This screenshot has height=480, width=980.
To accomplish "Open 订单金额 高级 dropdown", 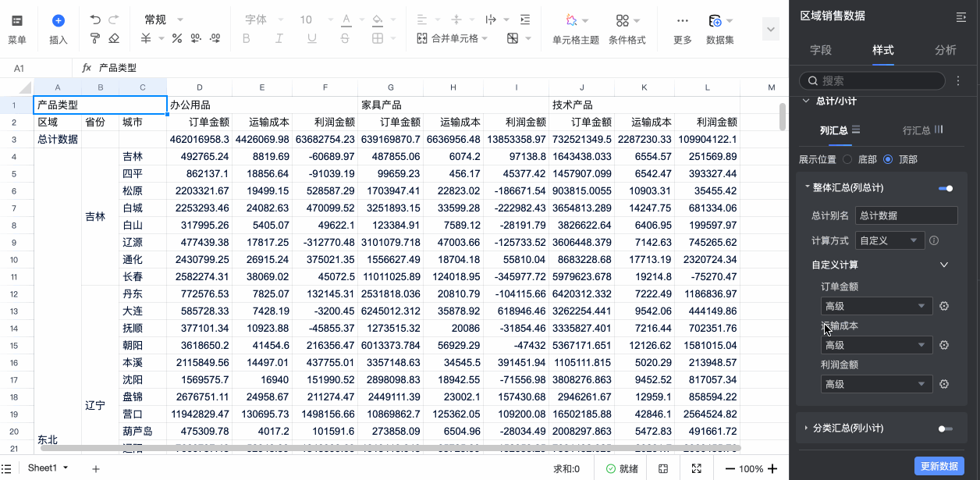I will pos(876,306).
